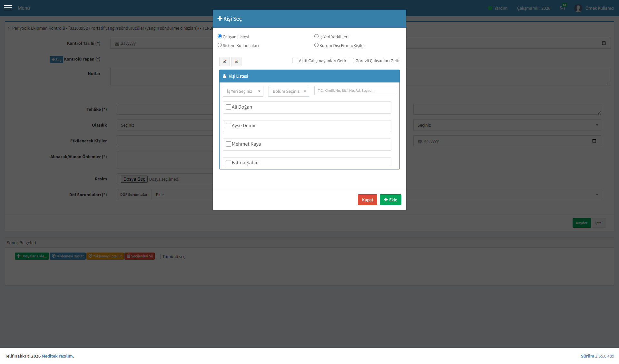Viewport: 619px width, 364px height.
Task: Click the select-all checkmark icon button
Action: pos(224,61)
